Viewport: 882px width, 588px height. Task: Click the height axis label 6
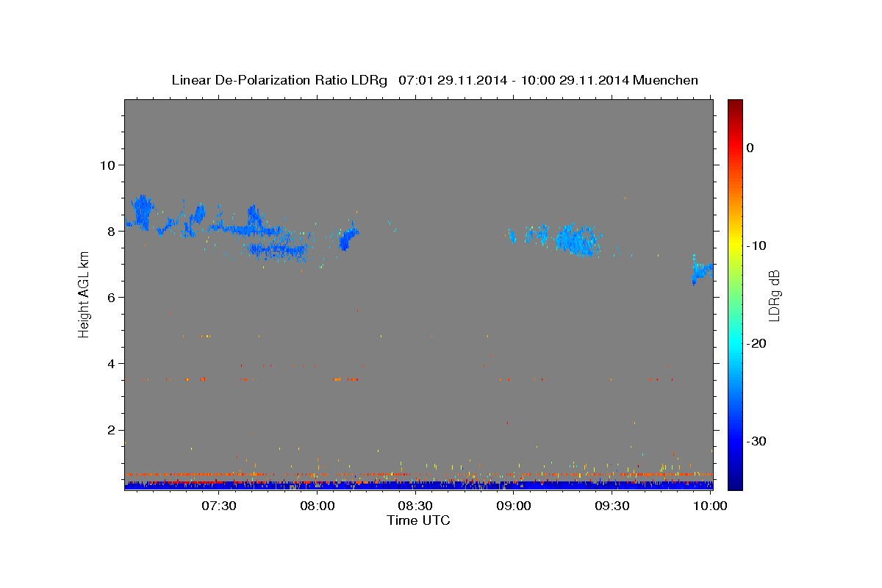point(111,297)
